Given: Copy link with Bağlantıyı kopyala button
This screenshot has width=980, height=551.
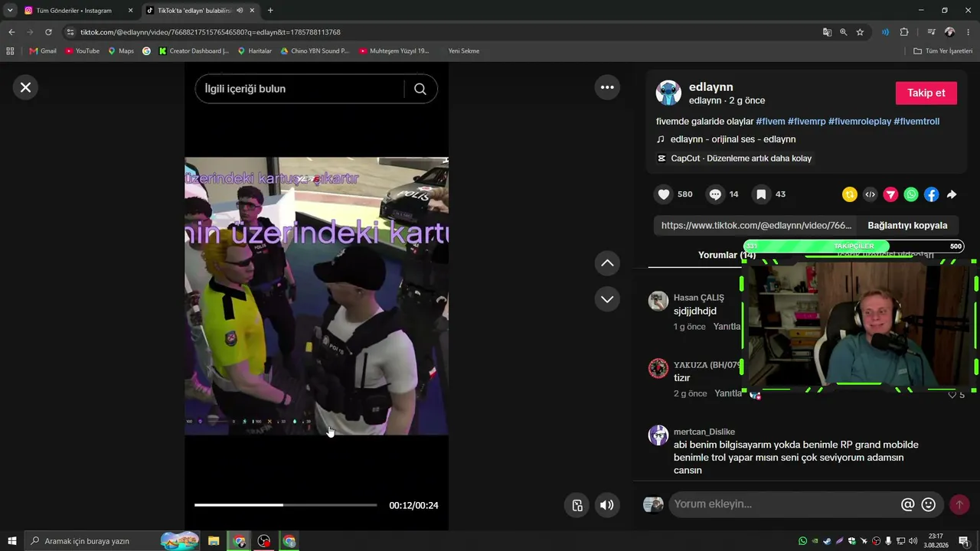Looking at the screenshot, I should (x=907, y=225).
